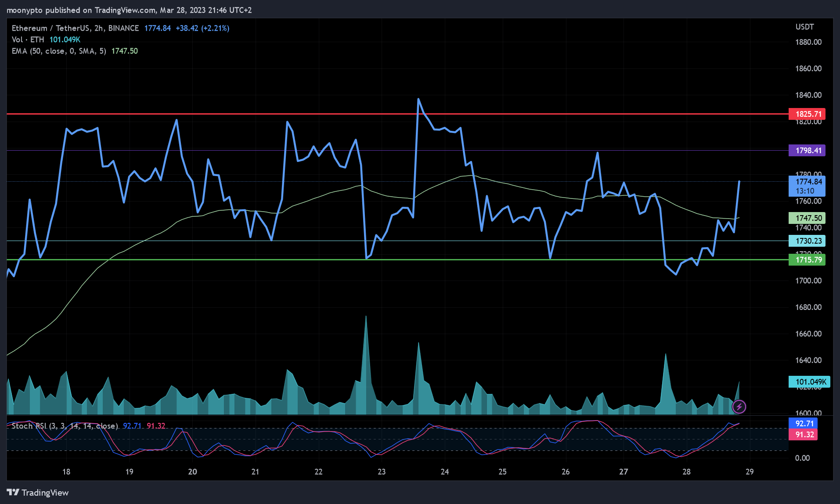Viewport: 840px width, 504px height.
Task: Click the 13:10 countdown under current price
Action: 805,191
